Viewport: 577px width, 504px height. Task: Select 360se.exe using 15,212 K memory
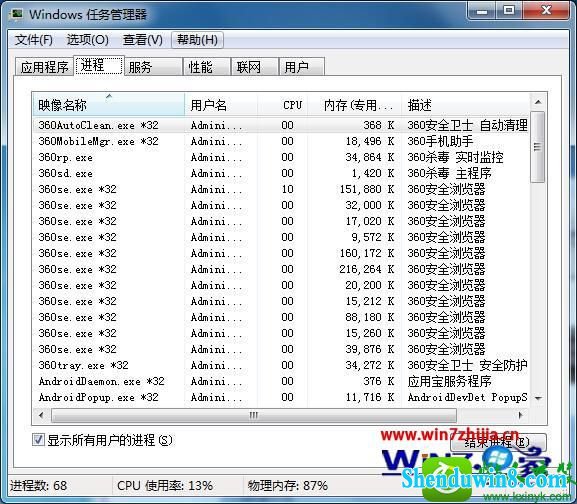coord(281,301)
